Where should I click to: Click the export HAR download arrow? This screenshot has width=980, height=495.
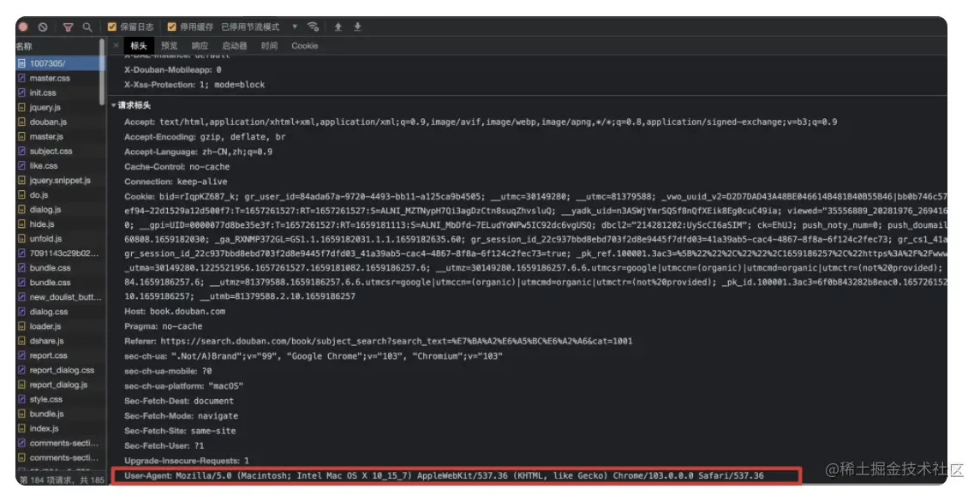coord(357,27)
